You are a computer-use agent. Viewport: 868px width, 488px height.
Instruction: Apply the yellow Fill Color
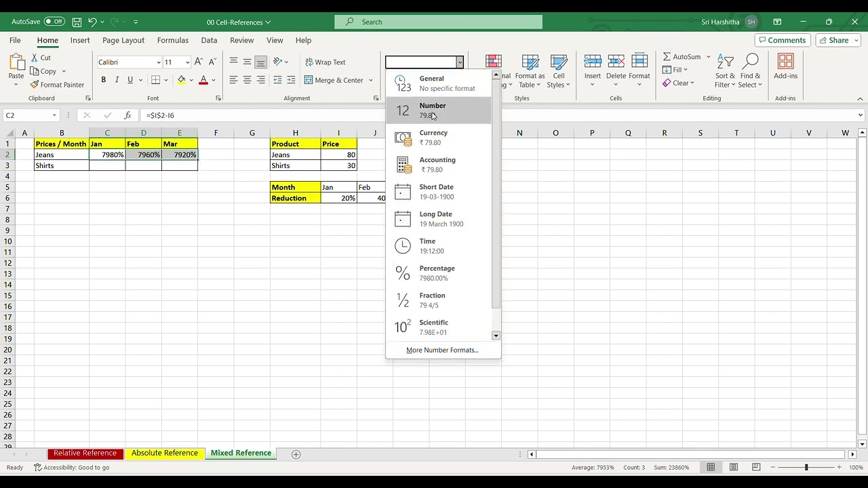[x=181, y=80]
